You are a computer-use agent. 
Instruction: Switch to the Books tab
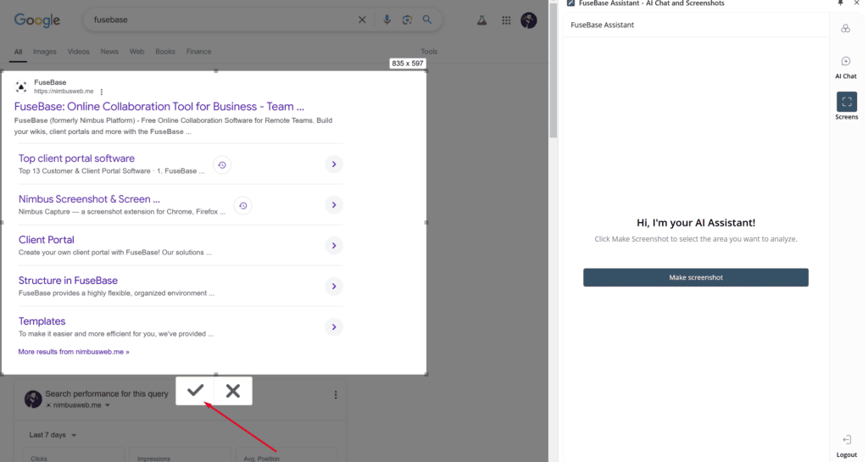(165, 52)
